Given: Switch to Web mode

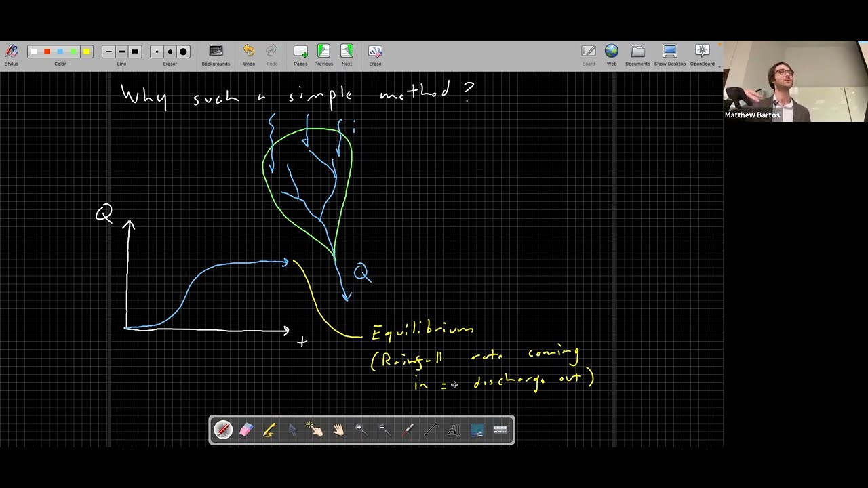Looking at the screenshot, I should 612,54.
